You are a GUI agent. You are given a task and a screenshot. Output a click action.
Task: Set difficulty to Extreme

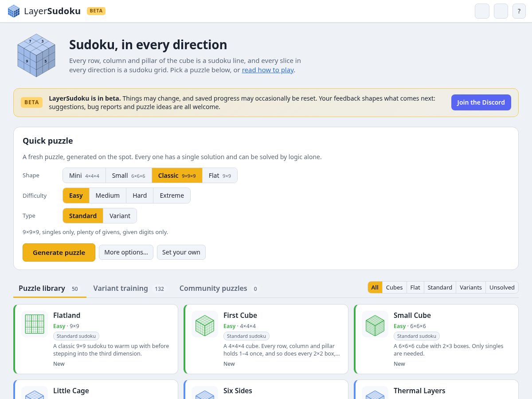click(172, 196)
